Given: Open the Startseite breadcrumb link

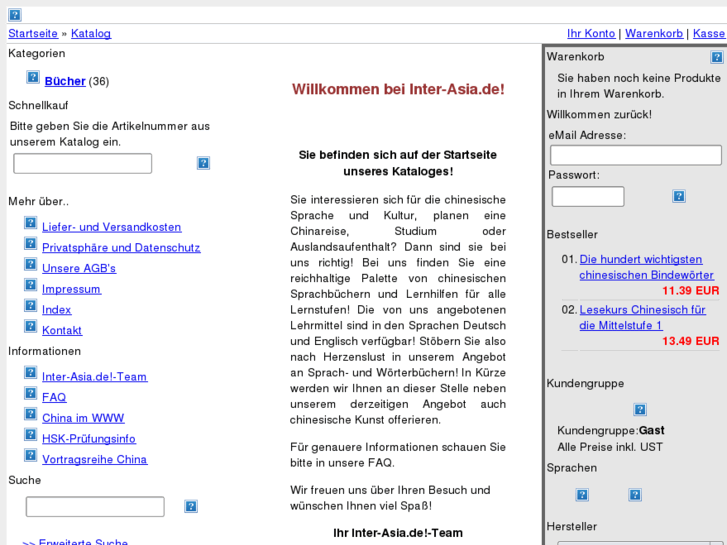Looking at the screenshot, I should click(x=33, y=33).
